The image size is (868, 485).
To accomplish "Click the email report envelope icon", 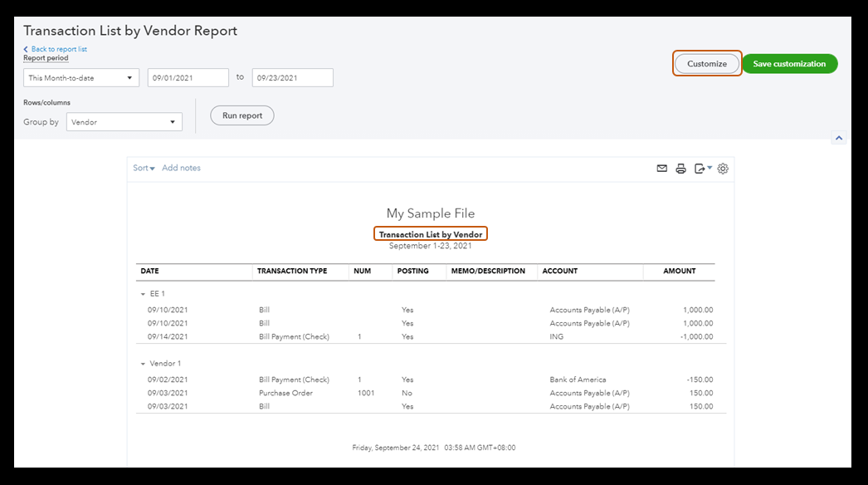I will [x=661, y=169].
